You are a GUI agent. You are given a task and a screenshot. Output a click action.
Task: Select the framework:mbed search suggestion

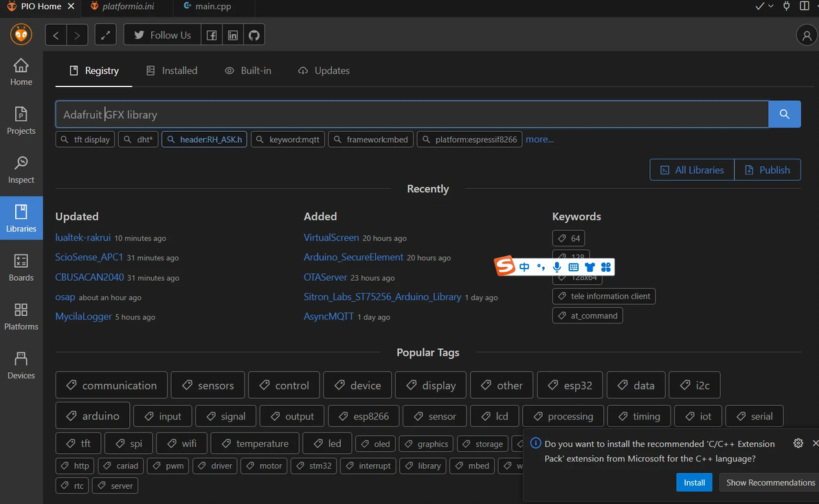coord(371,139)
